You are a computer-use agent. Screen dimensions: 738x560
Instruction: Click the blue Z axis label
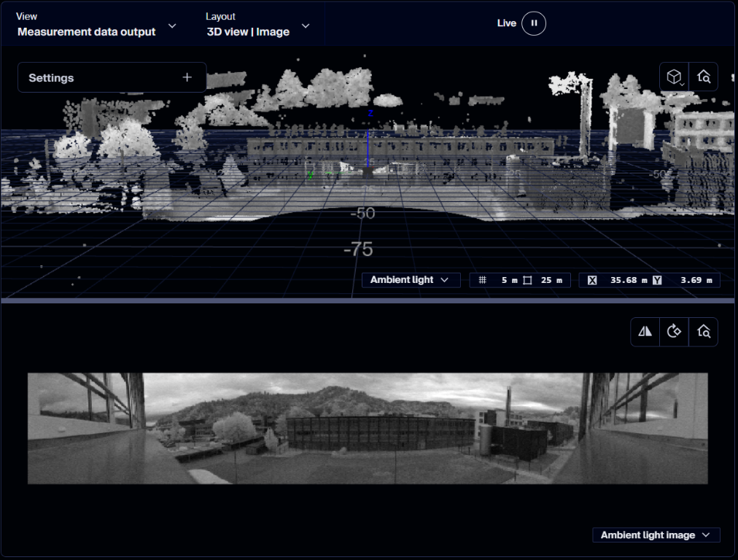(371, 114)
